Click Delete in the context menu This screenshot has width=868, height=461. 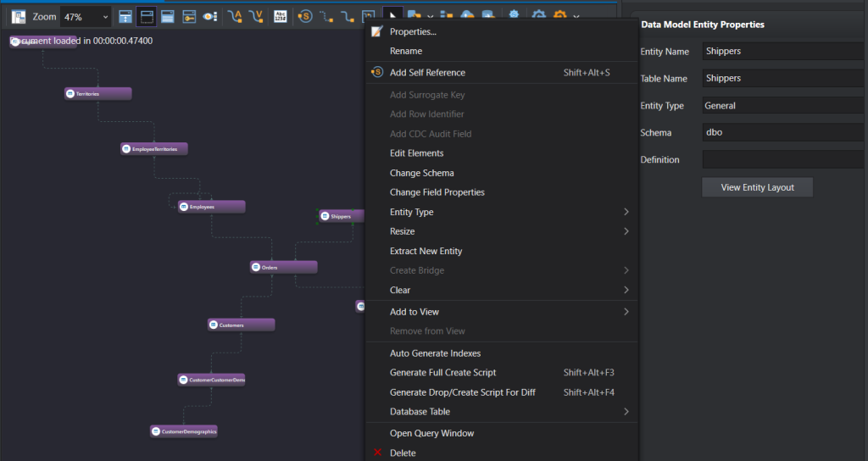coord(403,453)
